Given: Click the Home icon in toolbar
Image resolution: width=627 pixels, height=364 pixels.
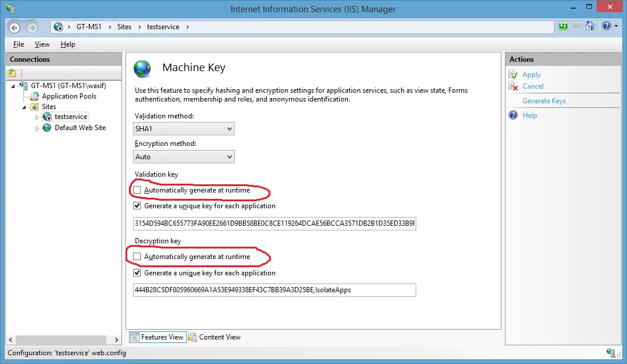Looking at the screenshot, I should pos(591,26).
